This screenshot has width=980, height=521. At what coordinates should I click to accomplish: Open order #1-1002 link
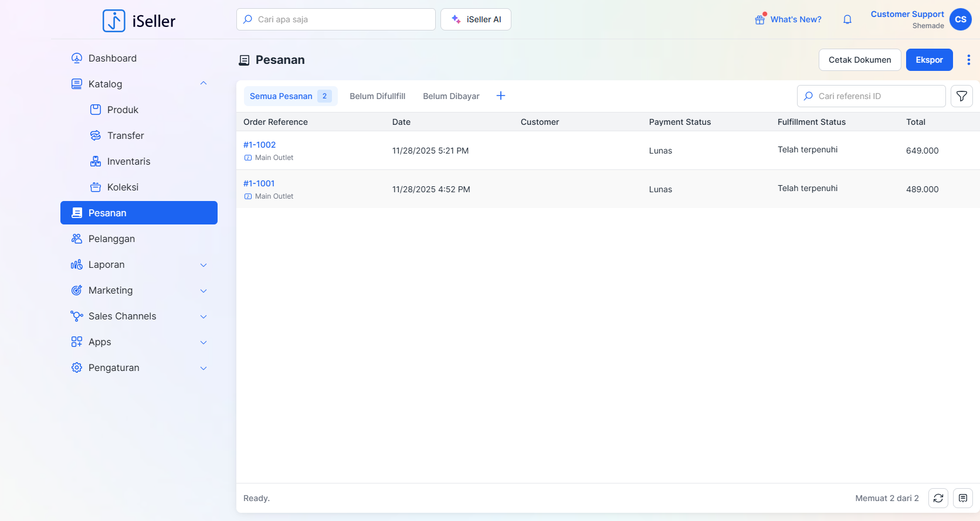[259, 145]
